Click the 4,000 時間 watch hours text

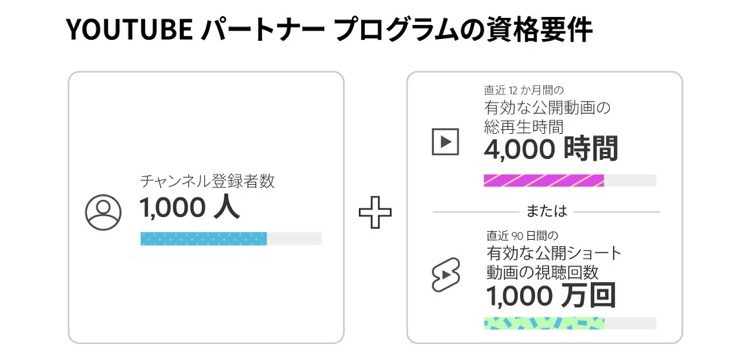click(x=551, y=149)
